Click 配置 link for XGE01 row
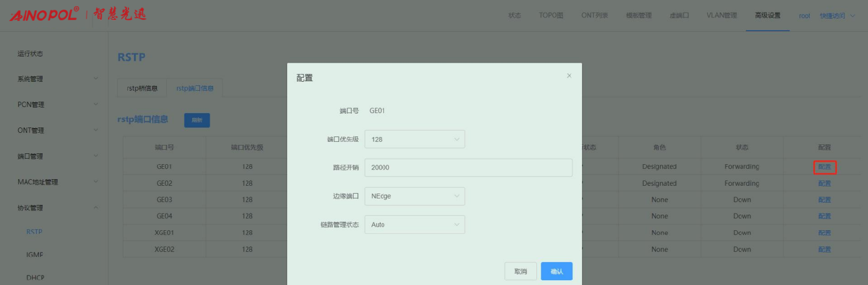 [824, 233]
